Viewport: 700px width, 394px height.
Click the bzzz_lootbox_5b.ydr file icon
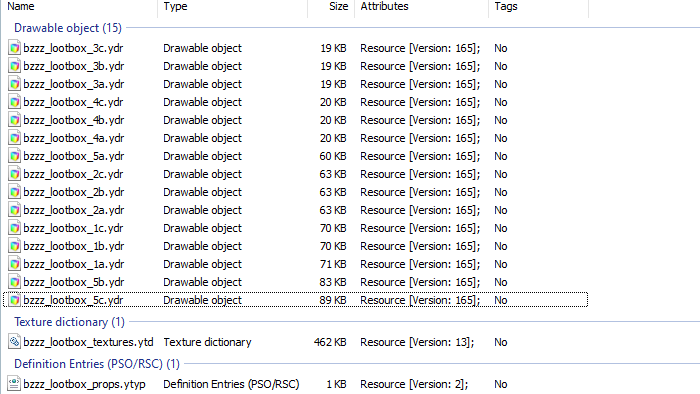pos(14,282)
